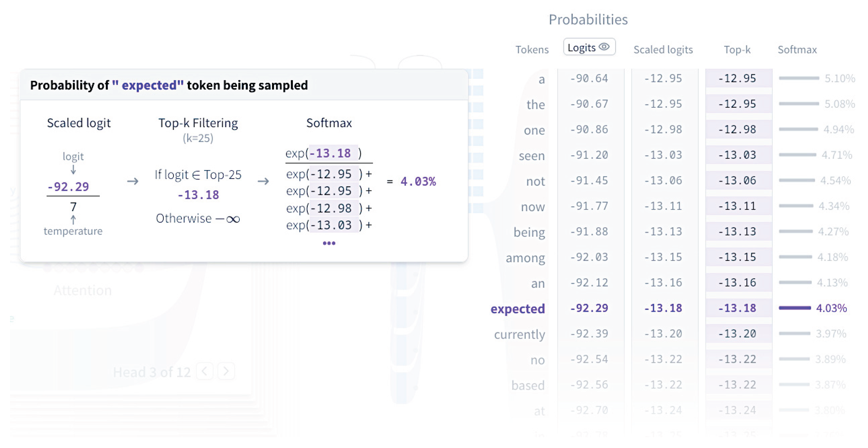Advance to the next attention head chevron

[226, 371]
